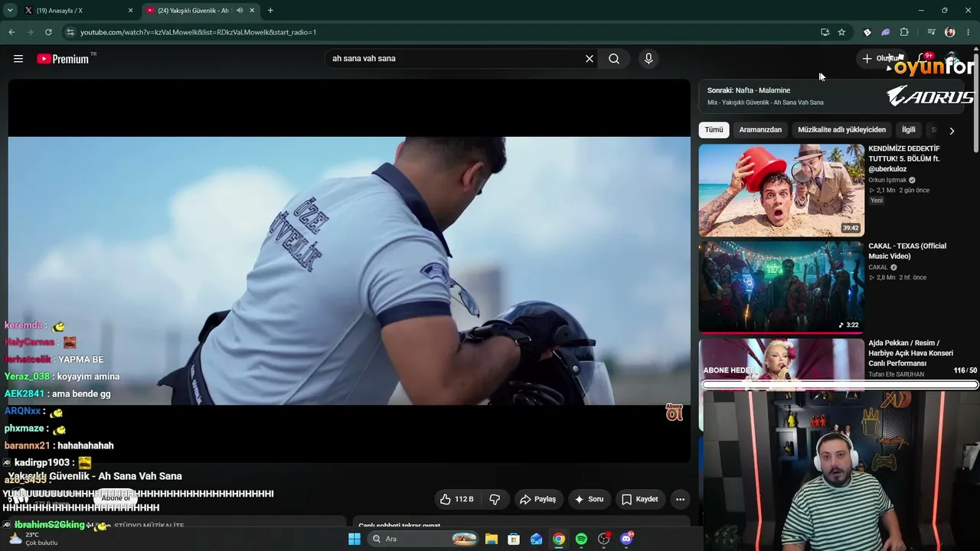Select the Tümü filter chip
980x551 pixels.
[714, 130]
